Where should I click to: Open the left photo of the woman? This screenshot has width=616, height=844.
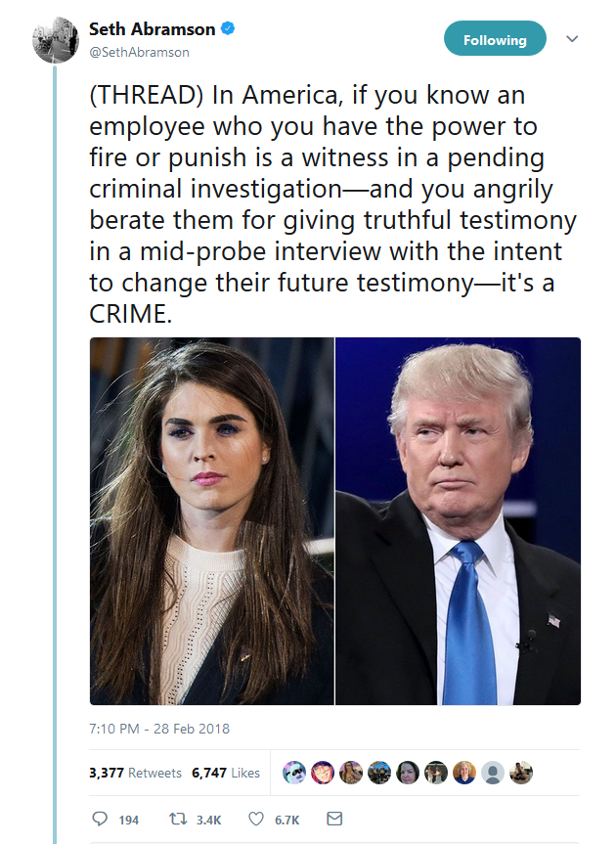(211, 520)
